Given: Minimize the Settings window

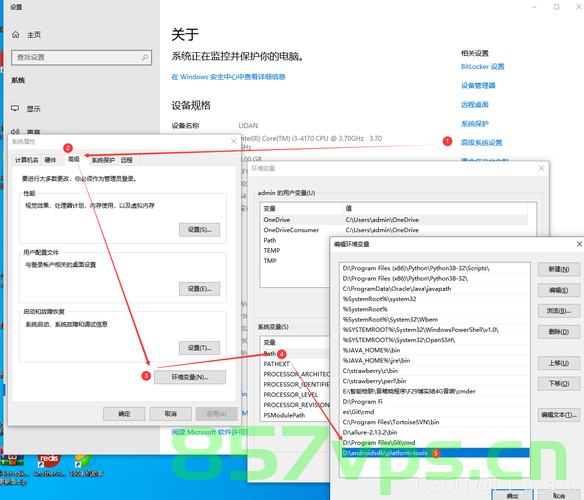Looking at the screenshot, I should coord(534,7).
